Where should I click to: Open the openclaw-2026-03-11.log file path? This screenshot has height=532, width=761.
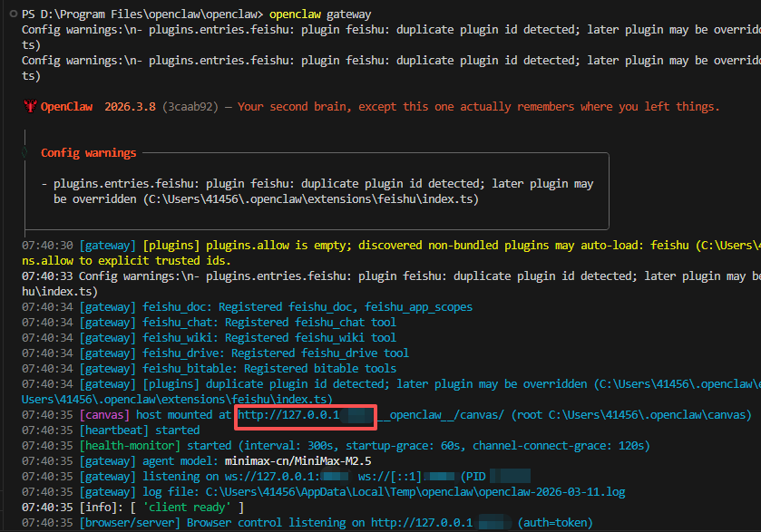click(415, 492)
